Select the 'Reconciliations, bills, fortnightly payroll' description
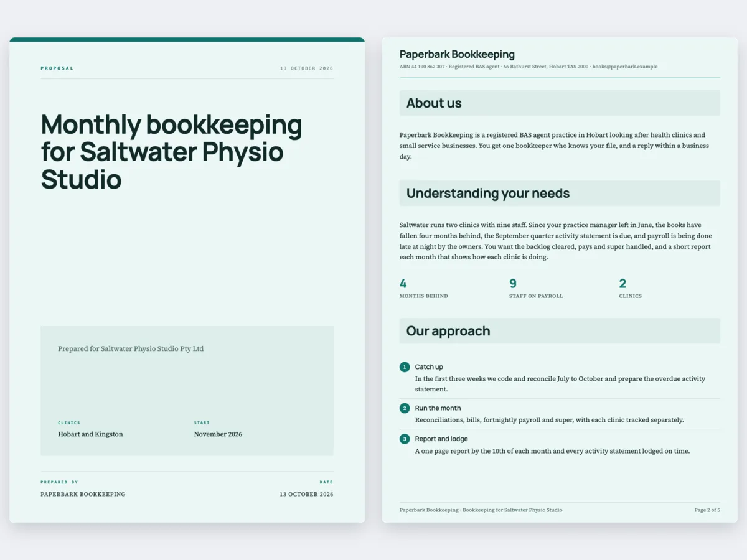This screenshot has height=560, width=747. pos(550,420)
